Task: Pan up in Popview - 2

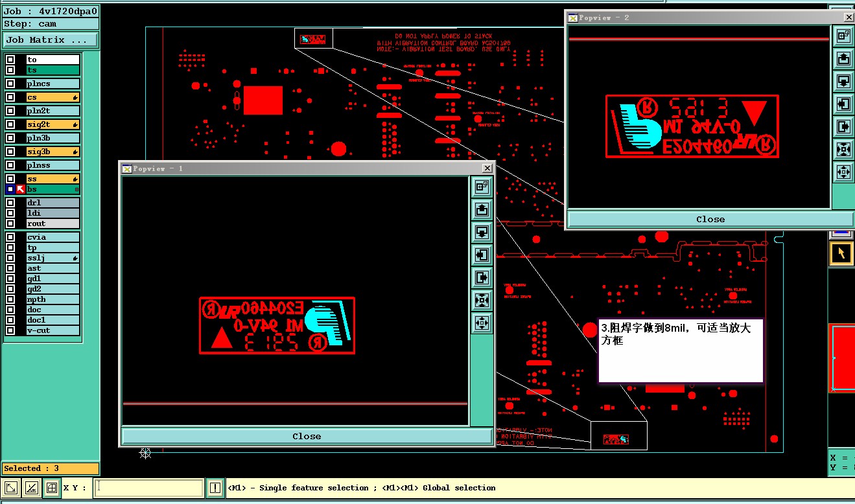Action: click(x=843, y=59)
